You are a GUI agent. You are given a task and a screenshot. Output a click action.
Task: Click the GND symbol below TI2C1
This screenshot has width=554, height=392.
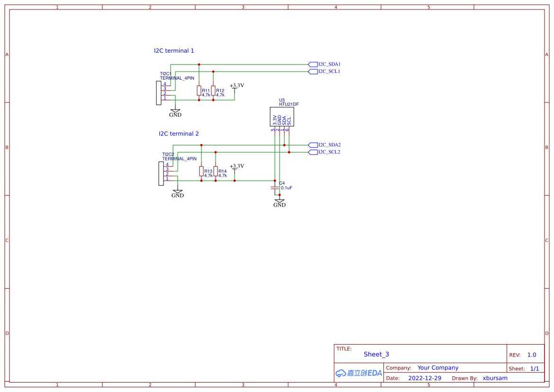[x=175, y=111]
